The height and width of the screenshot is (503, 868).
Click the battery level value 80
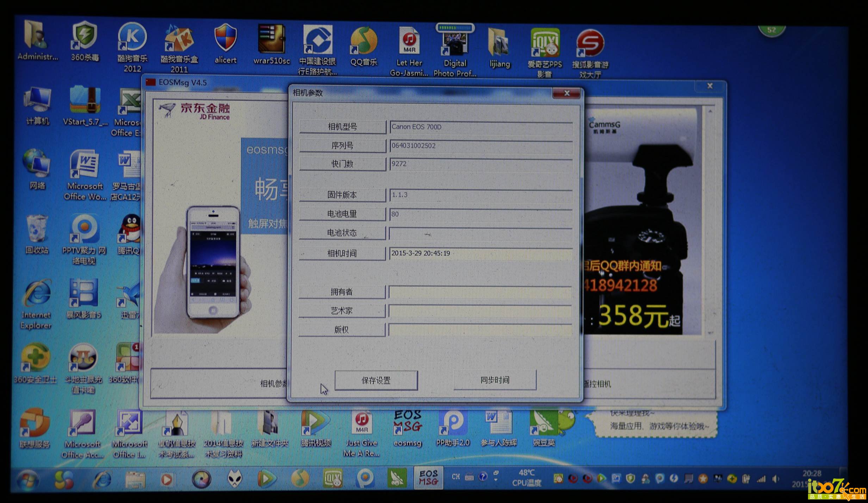pos(395,214)
